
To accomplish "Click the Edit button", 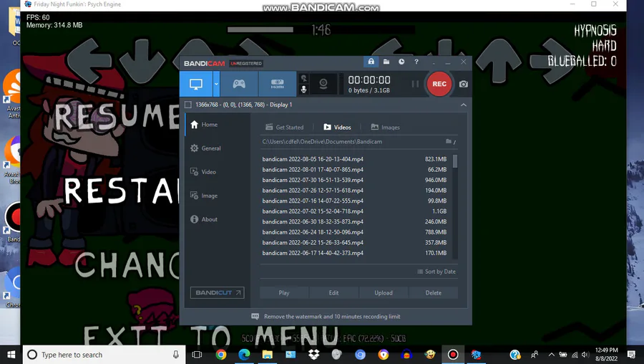I will tap(333, 293).
